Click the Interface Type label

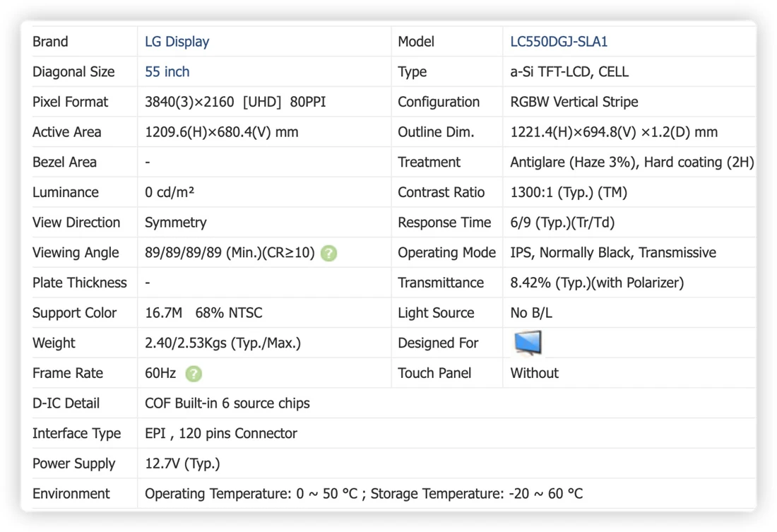click(76, 434)
